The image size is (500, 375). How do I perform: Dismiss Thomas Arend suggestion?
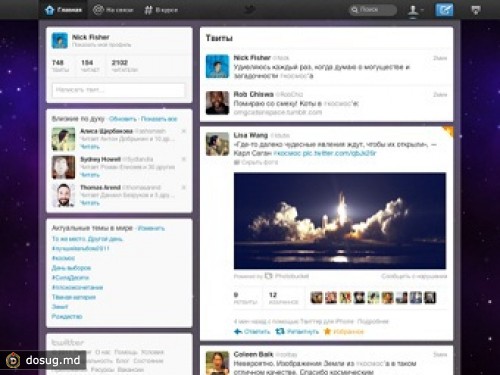(183, 187)
